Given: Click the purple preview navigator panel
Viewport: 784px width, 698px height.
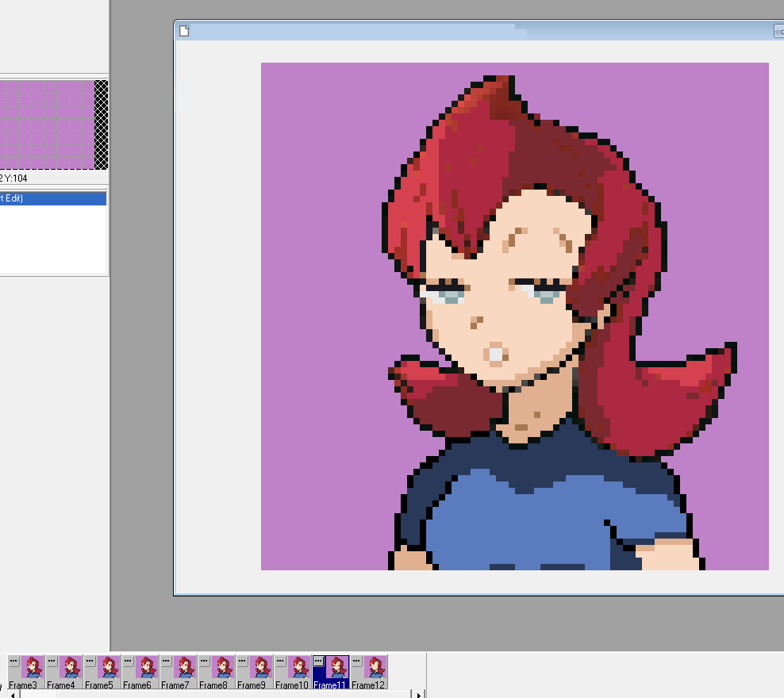Looking at the screenshot, I should point(48,125).
